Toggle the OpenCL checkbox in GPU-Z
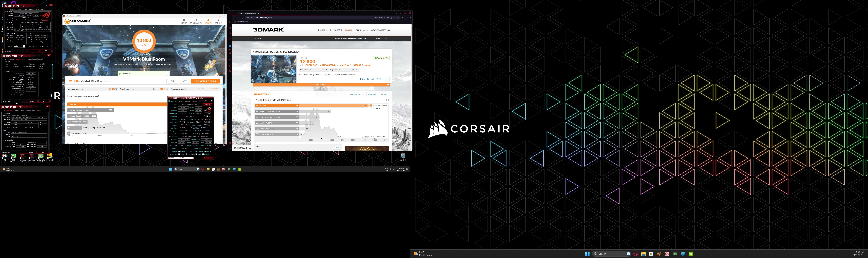 [x=179, y=152]
